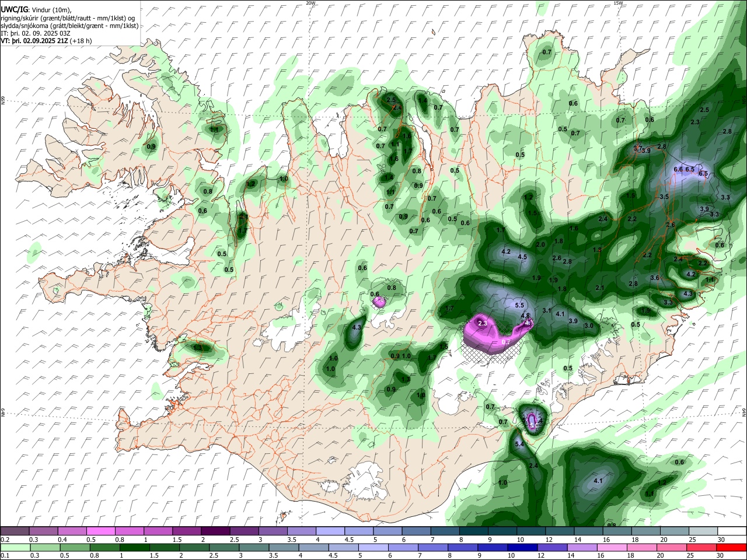
Task: Click the 4.8 precipitation value
Action: click(x=525, y=316)
